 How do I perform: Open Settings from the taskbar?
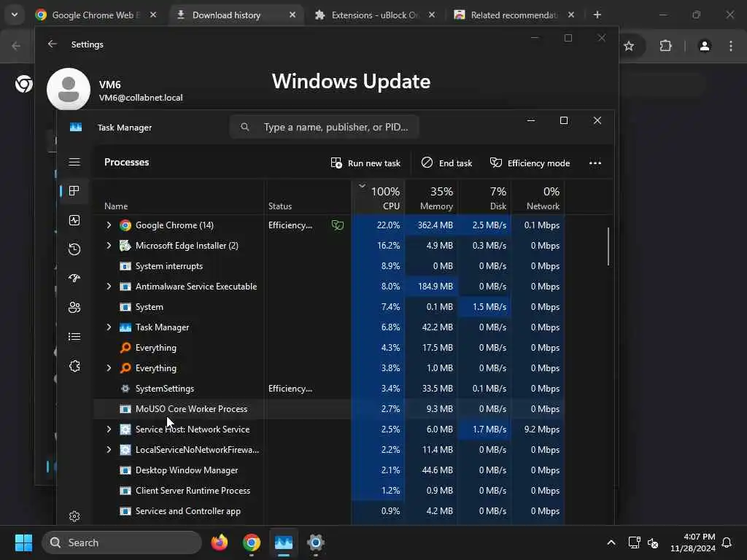[x=315, y=542]
